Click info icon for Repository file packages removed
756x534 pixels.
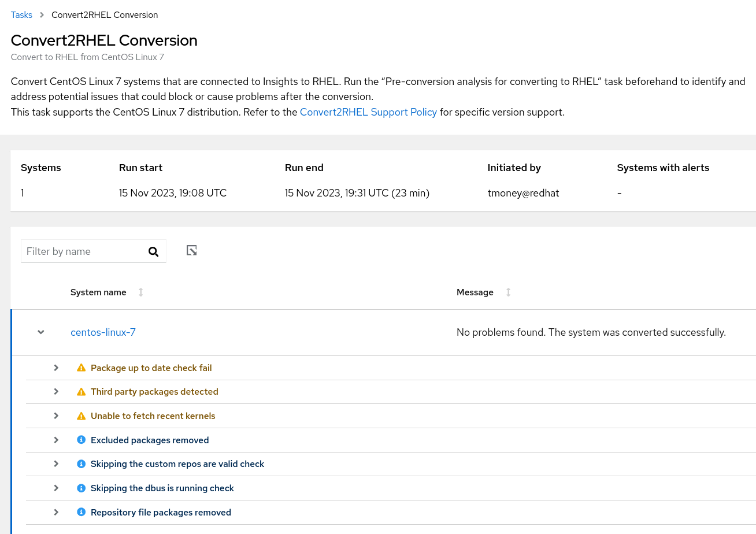81,513
